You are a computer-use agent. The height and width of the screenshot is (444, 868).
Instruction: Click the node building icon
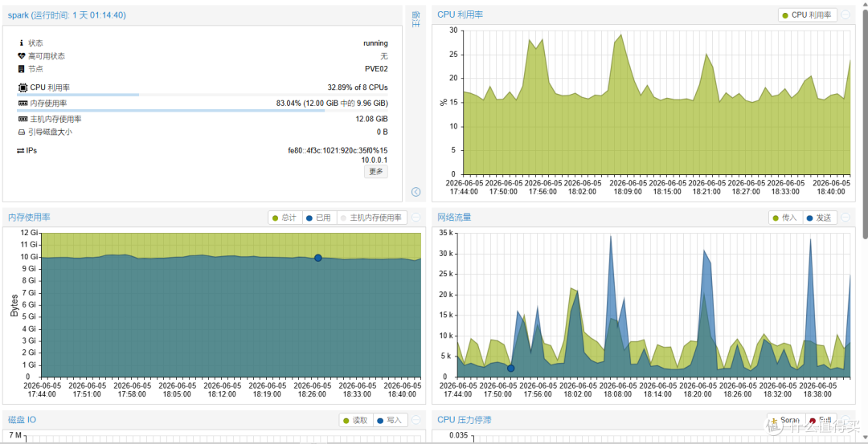coord(22,69)
